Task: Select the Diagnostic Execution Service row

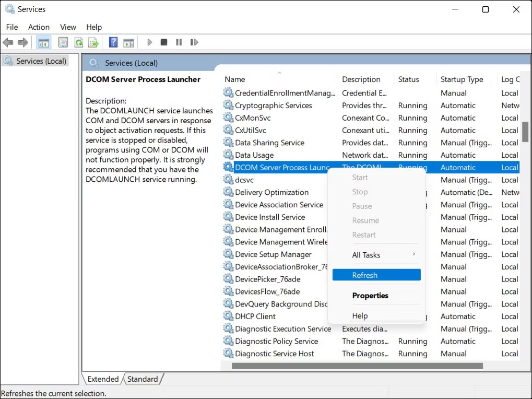Action: [x=371, y=329]
